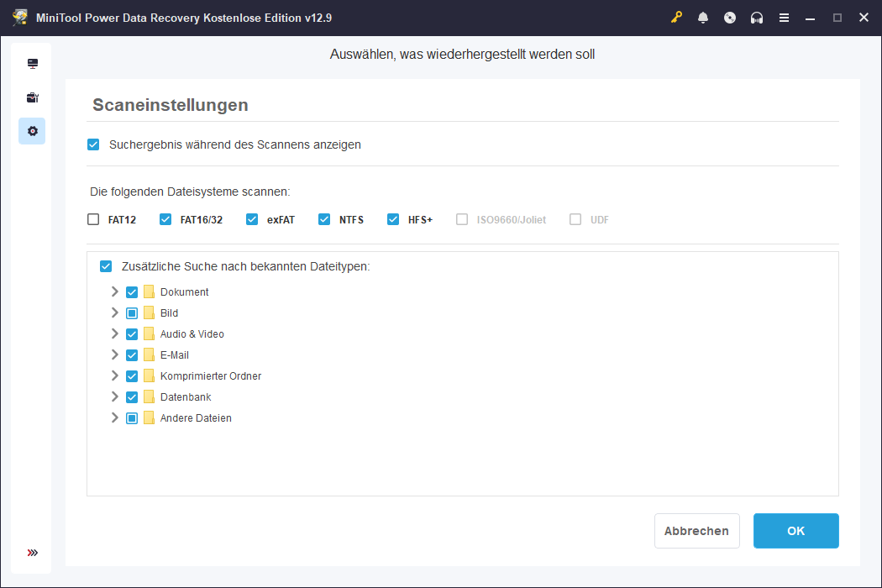
Task: Disable showing results during scanning checkbox
Action: coord(93,144)
